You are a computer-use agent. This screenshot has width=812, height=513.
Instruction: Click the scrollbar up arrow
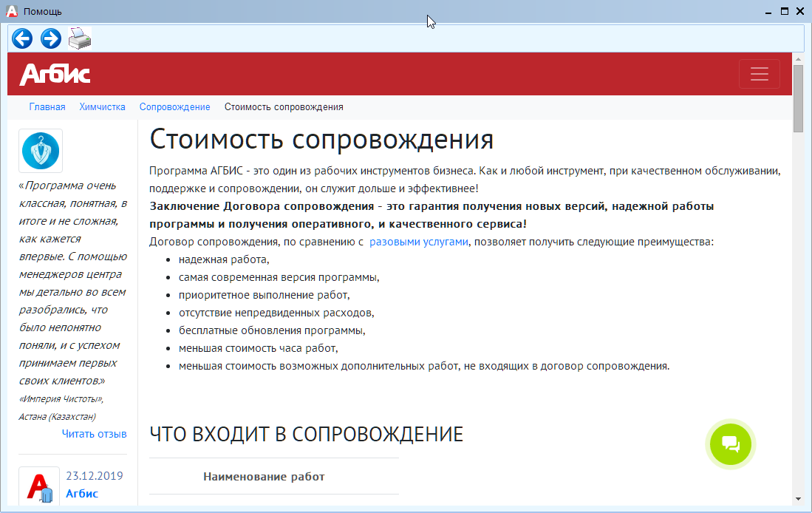click(798, 59)
